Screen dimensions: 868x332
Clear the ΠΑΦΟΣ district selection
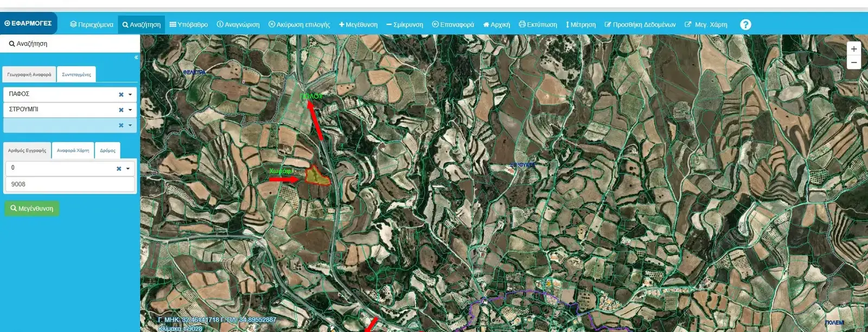click(121, 94)
